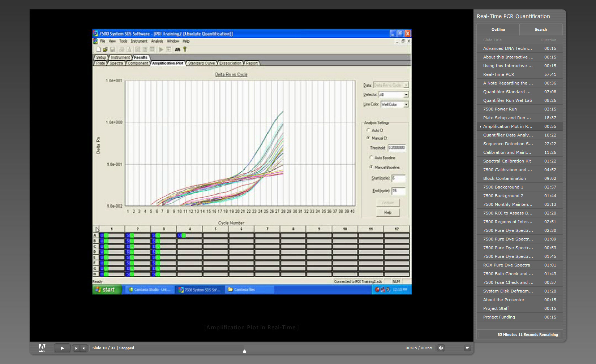
Task: Click the Print toolbar icon
Action: coord(122,49)
